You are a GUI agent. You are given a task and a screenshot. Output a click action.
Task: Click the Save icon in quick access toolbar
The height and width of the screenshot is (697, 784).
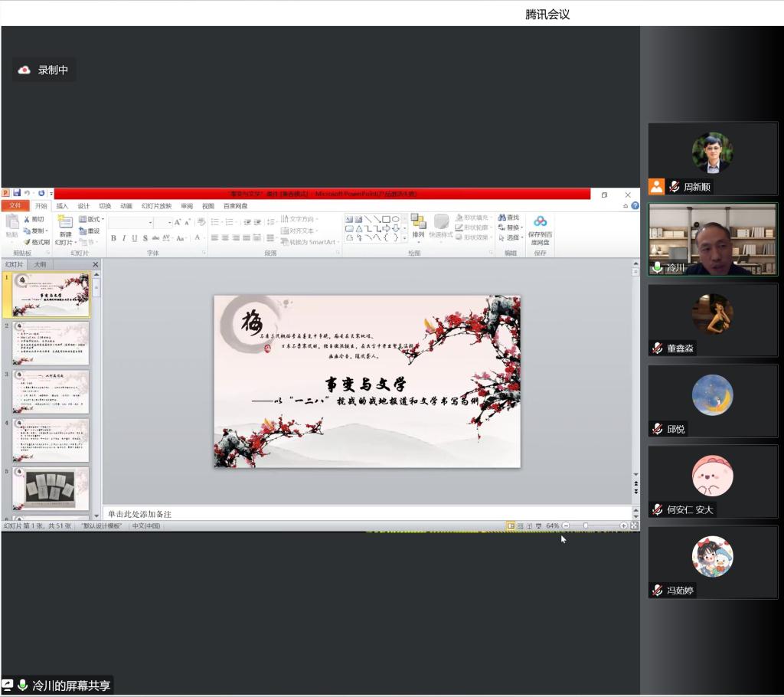pos(16,194)
